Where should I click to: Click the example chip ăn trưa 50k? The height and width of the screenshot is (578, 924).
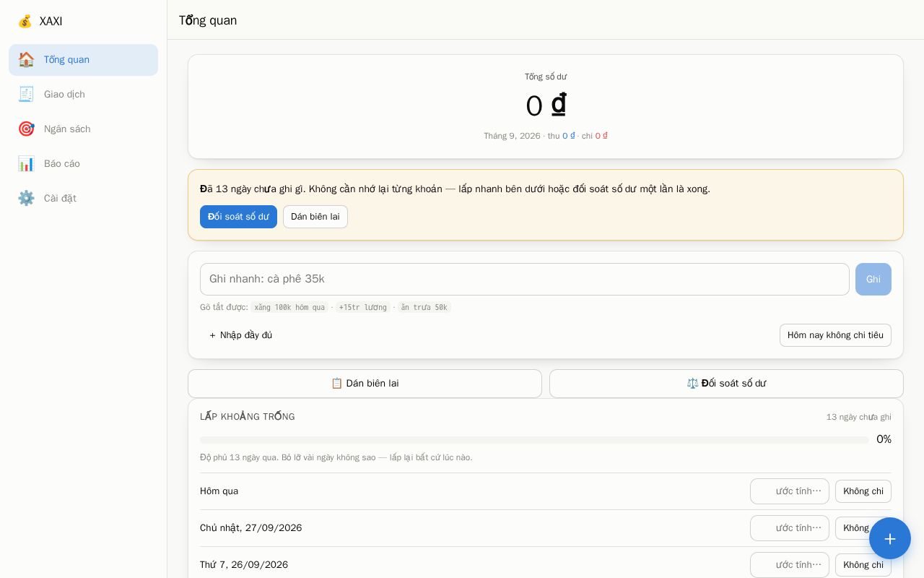[424, 308]
